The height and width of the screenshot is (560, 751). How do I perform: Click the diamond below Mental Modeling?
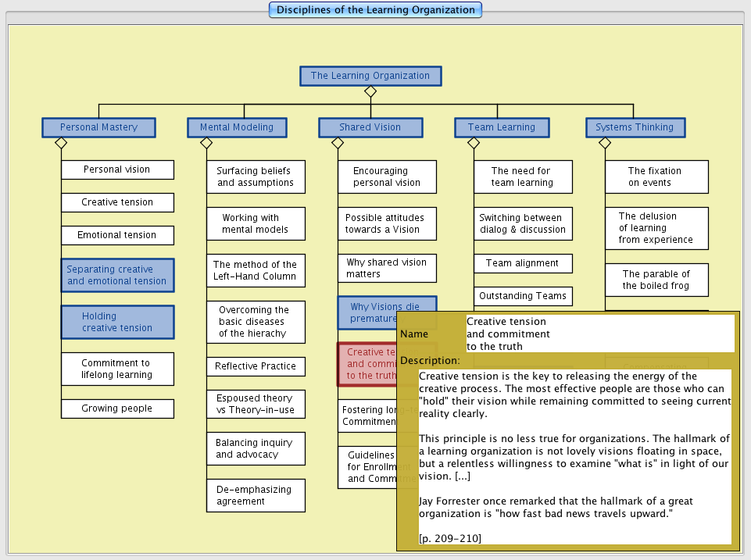pos(206,143)
